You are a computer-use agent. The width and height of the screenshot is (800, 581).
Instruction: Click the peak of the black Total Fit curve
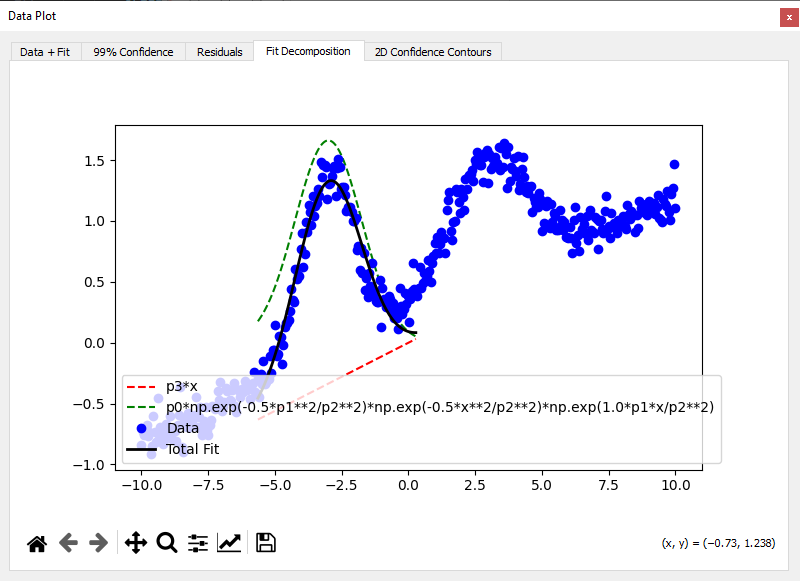331,181
